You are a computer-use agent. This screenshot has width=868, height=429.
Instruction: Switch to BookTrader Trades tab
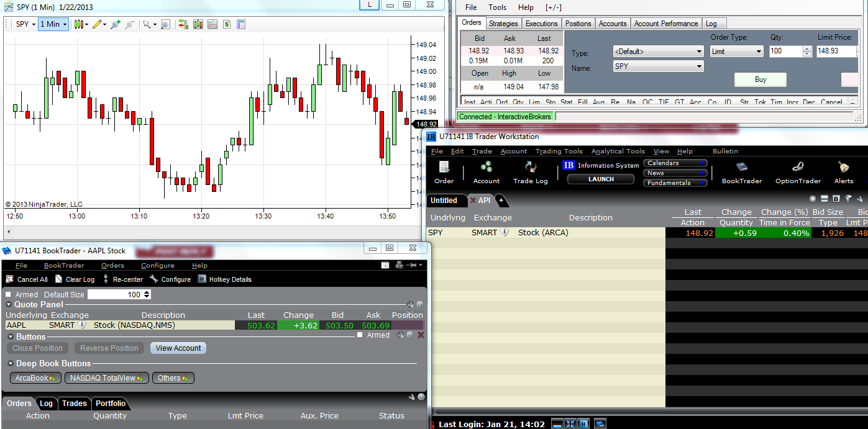click(75, 404)
